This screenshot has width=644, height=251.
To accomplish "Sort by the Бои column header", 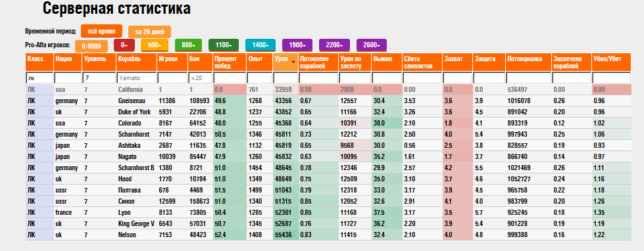I will click(x=201, y=62).
